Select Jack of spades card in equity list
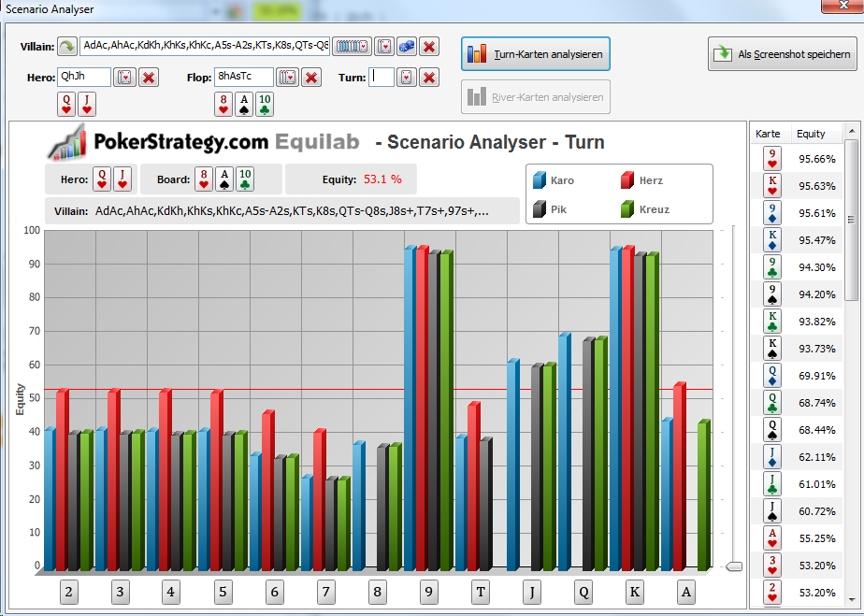864x616 pixels. (772, 510)
